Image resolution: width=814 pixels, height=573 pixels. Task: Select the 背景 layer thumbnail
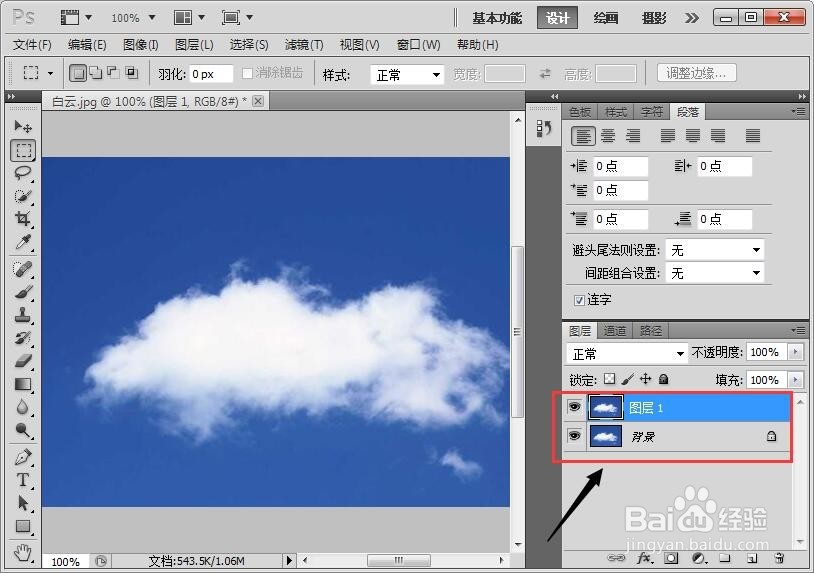[605, 436]
